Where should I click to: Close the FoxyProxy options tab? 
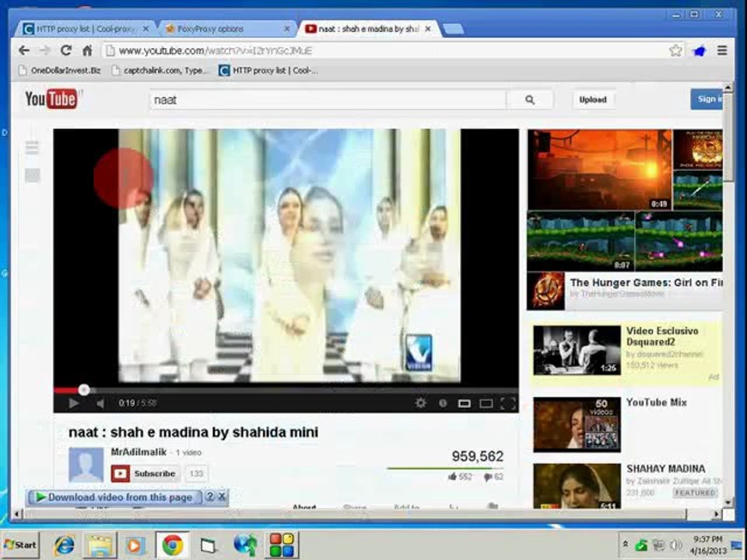tap(287, 29)
